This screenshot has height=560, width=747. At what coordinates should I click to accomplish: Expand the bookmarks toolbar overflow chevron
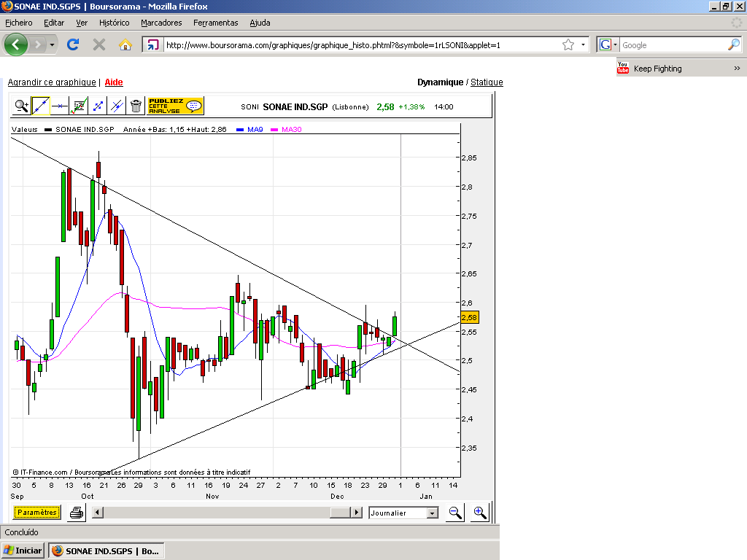coord(737,68)
